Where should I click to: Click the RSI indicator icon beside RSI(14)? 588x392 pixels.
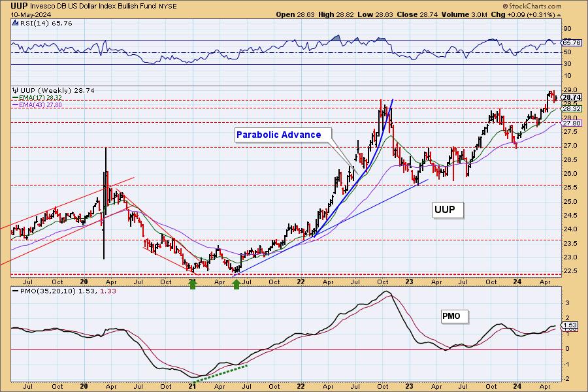(15, 23)
